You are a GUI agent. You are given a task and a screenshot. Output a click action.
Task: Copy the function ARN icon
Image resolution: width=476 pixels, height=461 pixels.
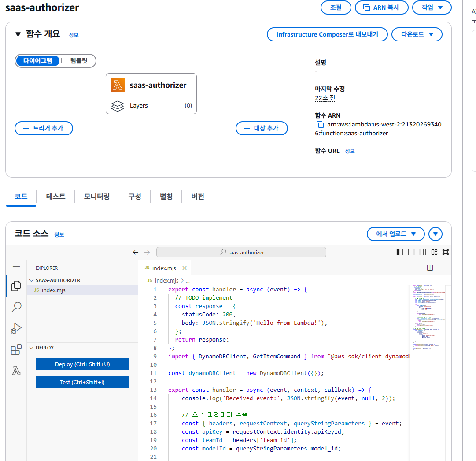point(320,124)
